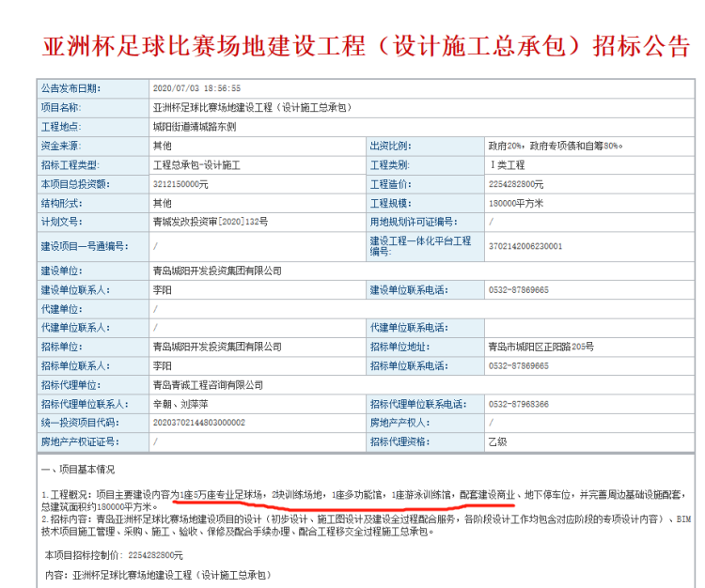Click the 代建单位 label
This screenshot has height=588, width=705.
pos(62,309)
